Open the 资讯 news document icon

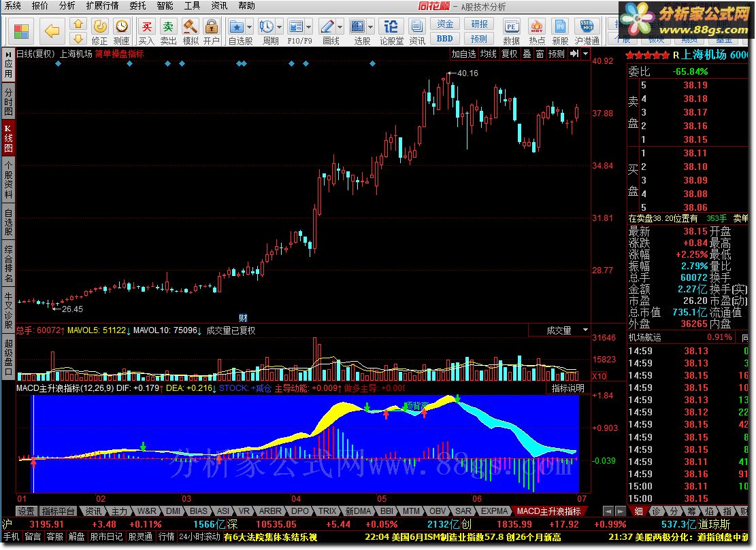click(x=416, y=32)
